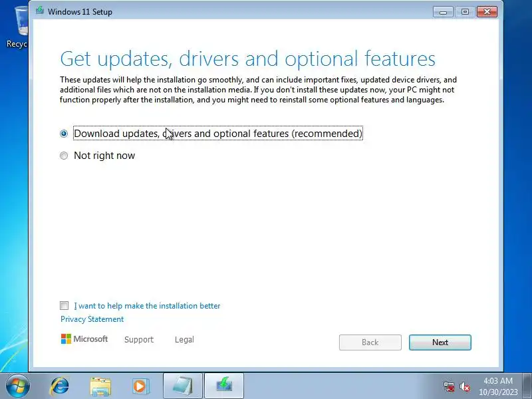Open Windows Media Player taskbar icon
Screen dimensions: 532x399
click(x=140, y=386)
